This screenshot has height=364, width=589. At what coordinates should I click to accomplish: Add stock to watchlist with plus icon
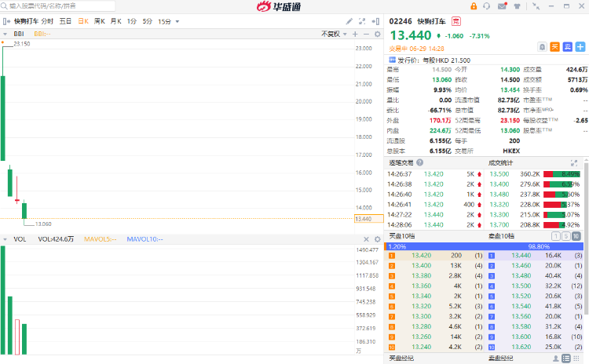[x=580, y=47]
